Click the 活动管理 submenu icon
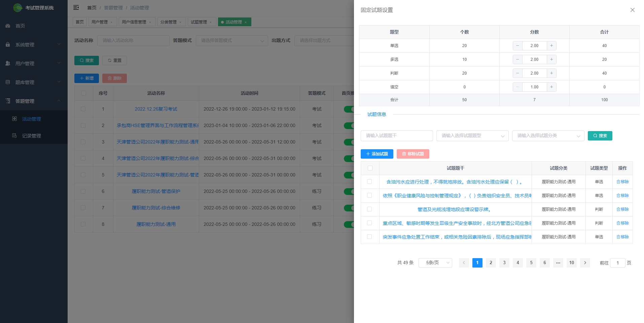Screen dimensions: 644x323 click(x=14, y=119)
